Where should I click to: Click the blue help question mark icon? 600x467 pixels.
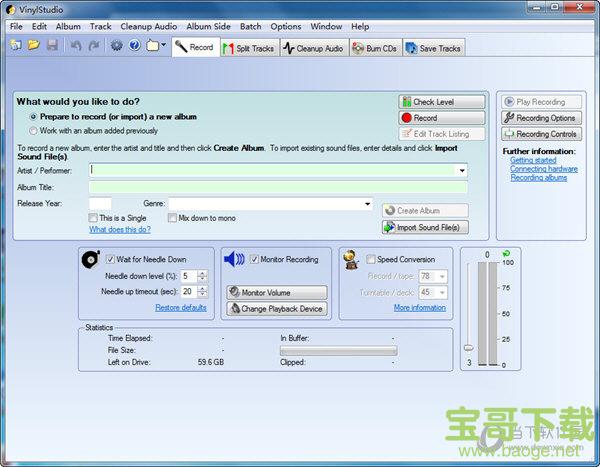[x=134, y=46]
